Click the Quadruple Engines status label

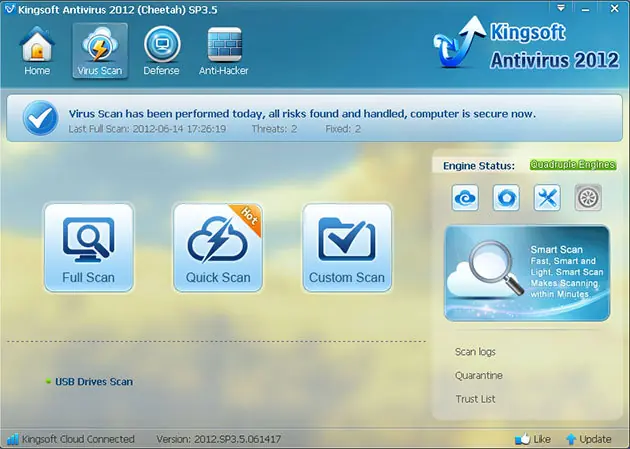point(573,165)
